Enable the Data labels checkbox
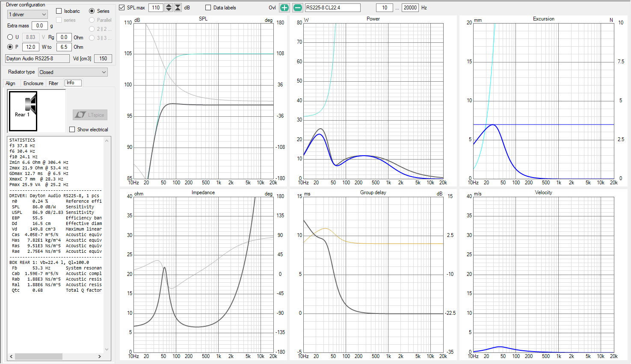This screenshot has height=364, width=631. click(x=208, y=8)
